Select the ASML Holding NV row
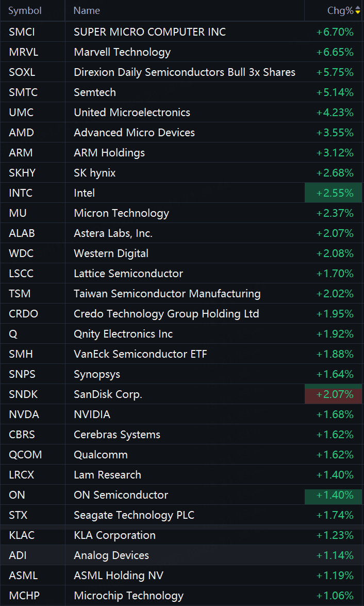This screenshot has height=606, width=364. coord(182,576)
